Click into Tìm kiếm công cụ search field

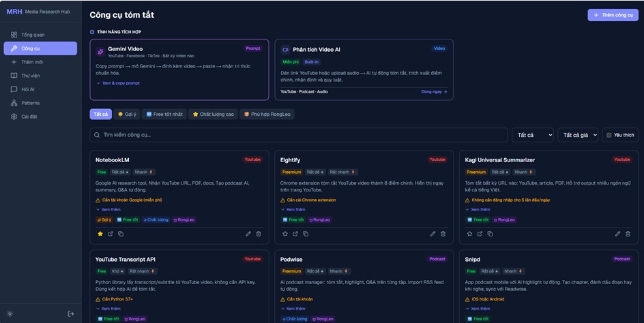coord(299,135)
